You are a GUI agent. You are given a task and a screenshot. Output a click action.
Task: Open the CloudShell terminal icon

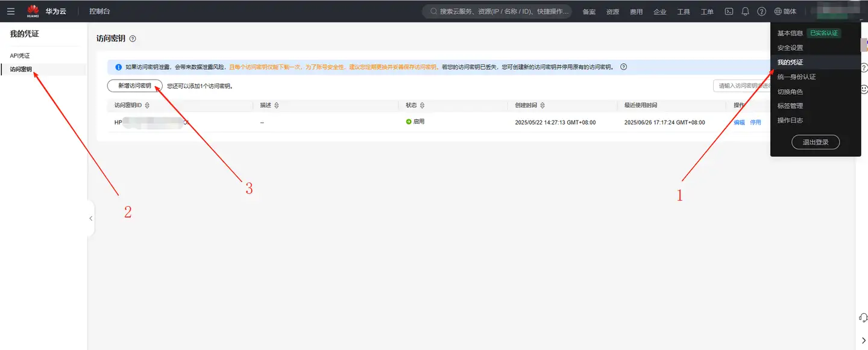(729, 11)
